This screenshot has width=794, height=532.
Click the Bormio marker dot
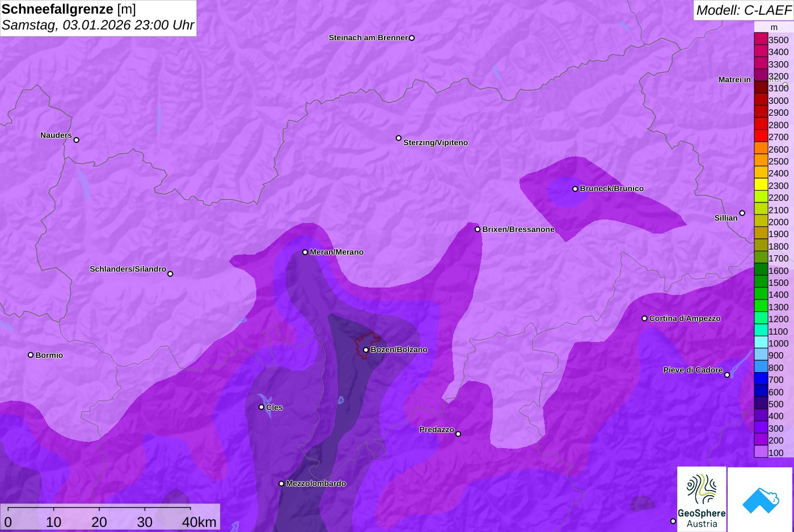(31, 355)
